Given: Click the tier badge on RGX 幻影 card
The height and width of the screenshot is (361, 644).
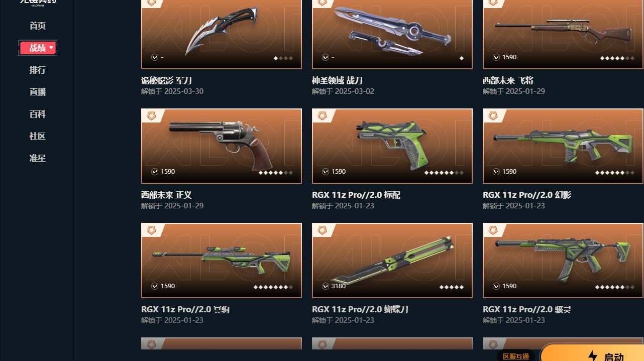Looking at the screenshot, I should (493, 116).
